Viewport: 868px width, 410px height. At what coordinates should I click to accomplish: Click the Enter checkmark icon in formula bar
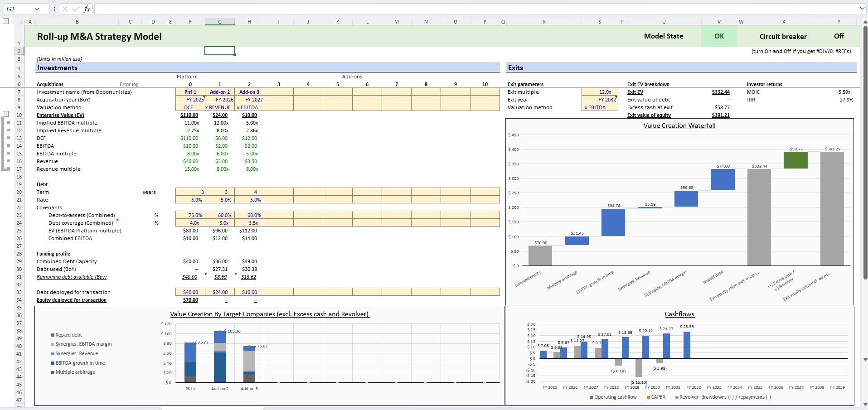pos(75,9)
